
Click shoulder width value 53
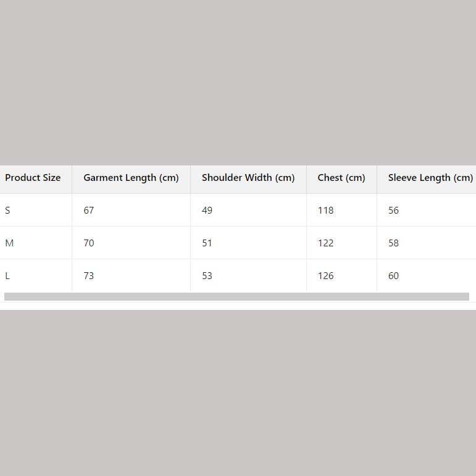[x=207, y=276]
